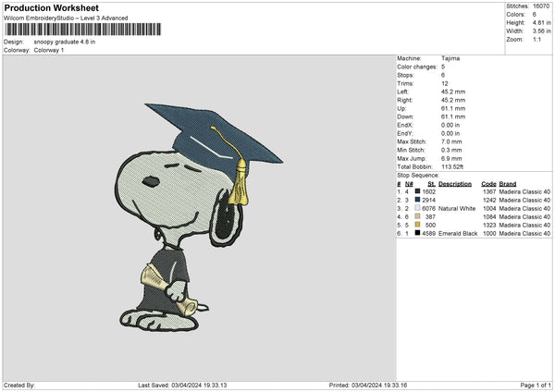The width and height of the screenshot is (555, 392).
Task: Click the design barcode under the title
Action: [83, 30]
